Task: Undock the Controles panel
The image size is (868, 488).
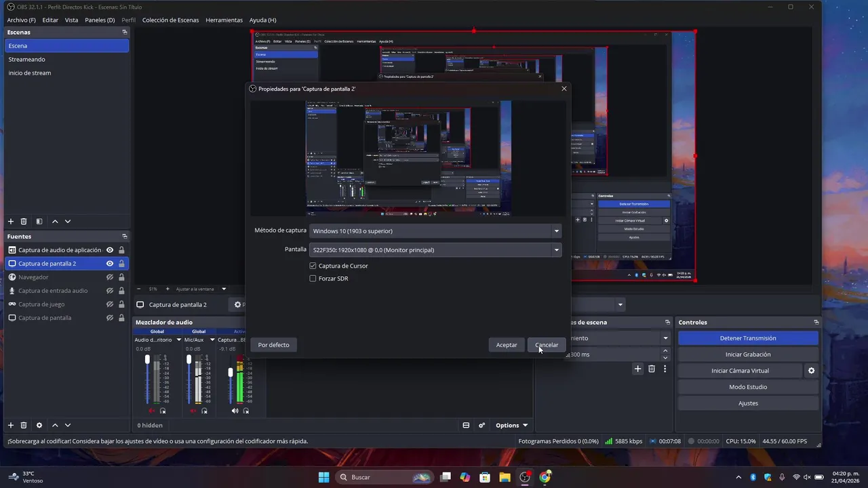Action: 816,323
